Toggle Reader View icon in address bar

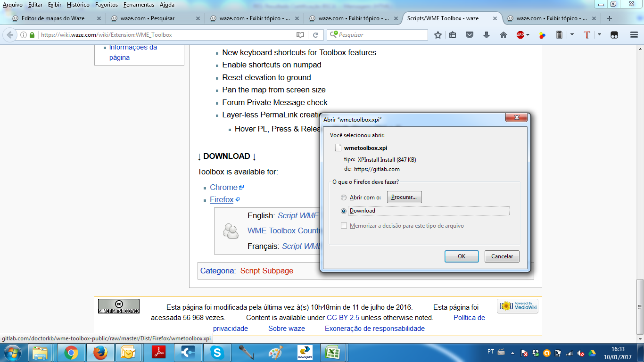[300, 35]
